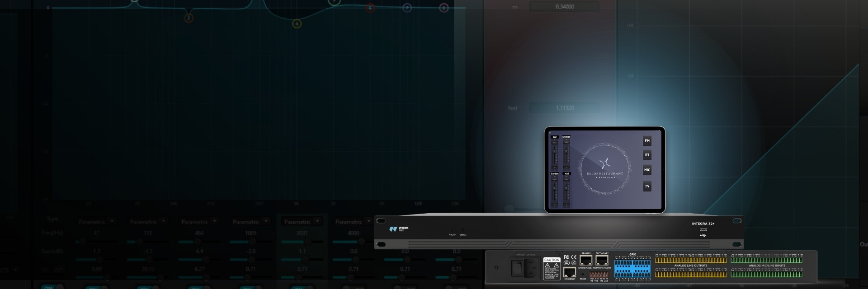Viewport: 868px width, 289px height.
Task: Click EQ band 7 blue node
Action: pyautogui.click(x=407, y=8)
